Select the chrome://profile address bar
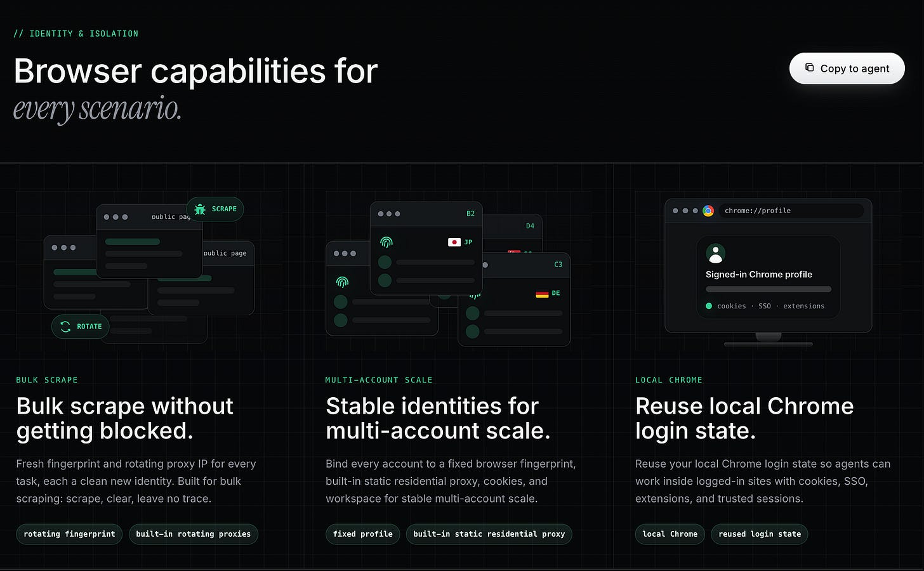 (x=791, y=211)
